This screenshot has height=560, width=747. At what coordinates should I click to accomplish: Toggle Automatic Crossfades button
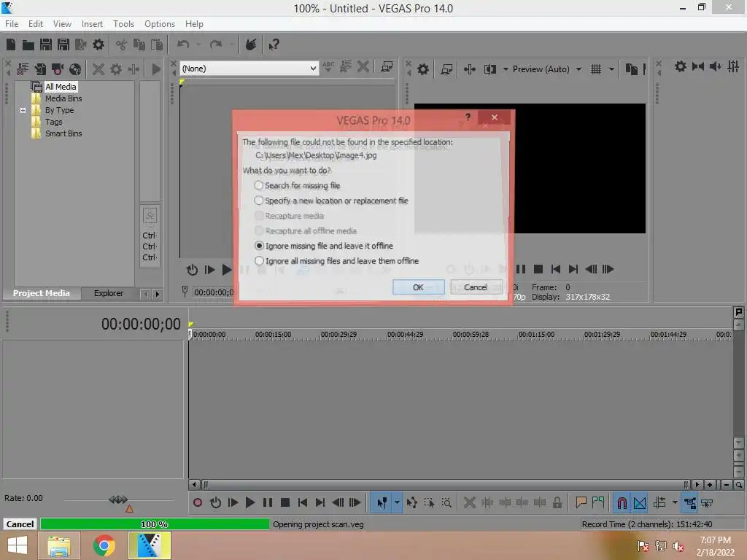click(x=640, y=502)
